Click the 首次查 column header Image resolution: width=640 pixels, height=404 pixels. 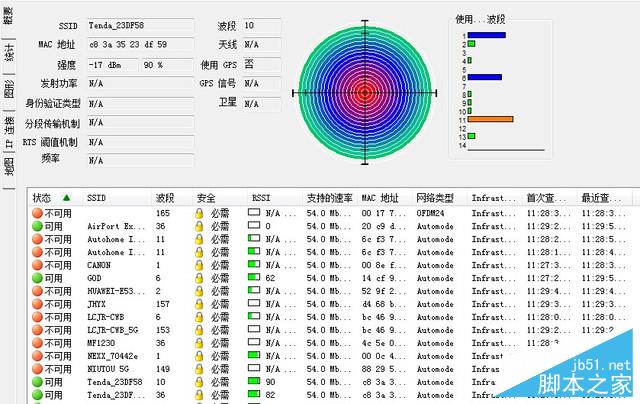click(x=546, y=198)
